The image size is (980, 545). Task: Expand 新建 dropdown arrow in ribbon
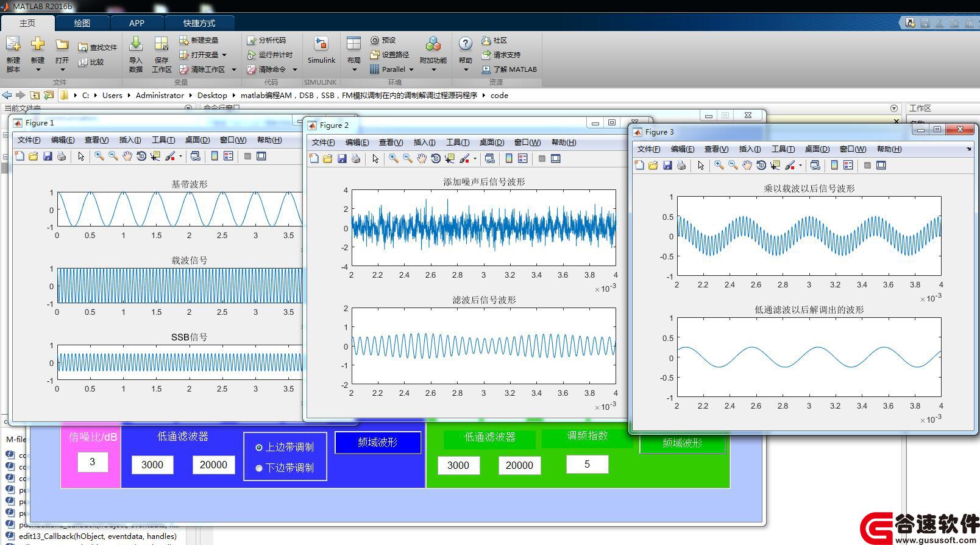click(x=38, y=69)
